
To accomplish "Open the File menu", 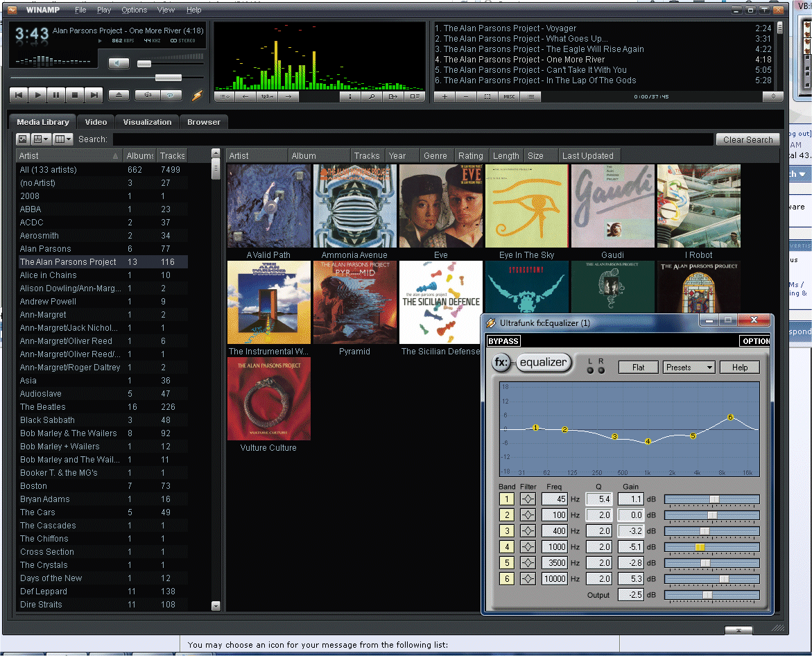I will [x=80, y=10].
